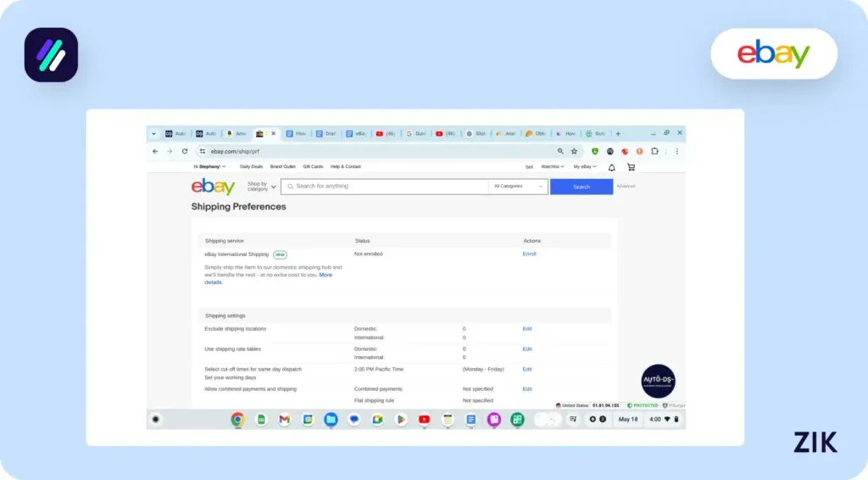Go back with the browser back arrow
Viewport: 868px width, 480px height.
[x=155, y=151]
